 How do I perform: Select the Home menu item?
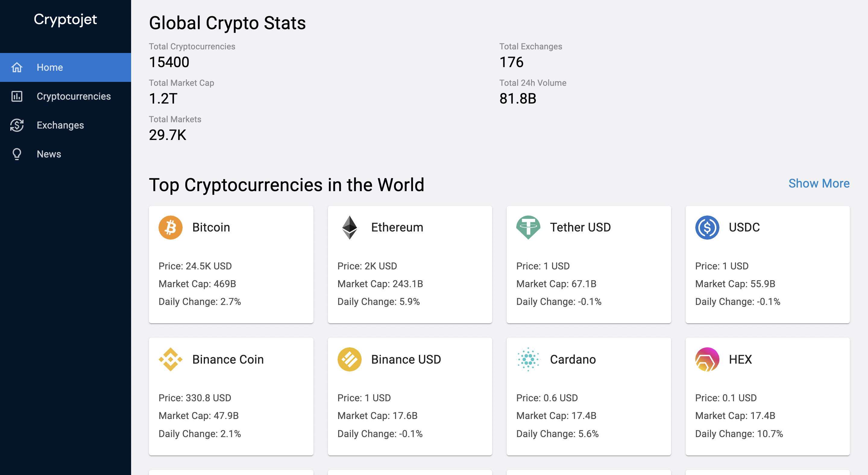tap(50, 67)
